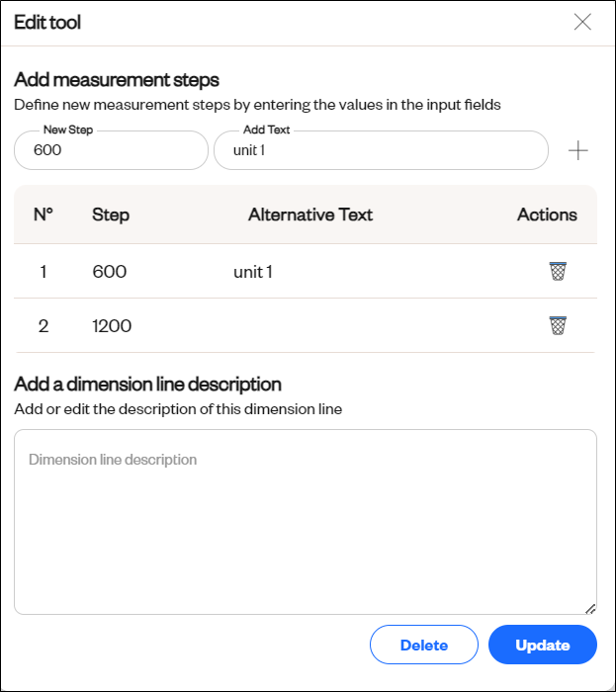Click the Add measurement steps heading
Screen dimensions: 616x692
pos(117,80)
